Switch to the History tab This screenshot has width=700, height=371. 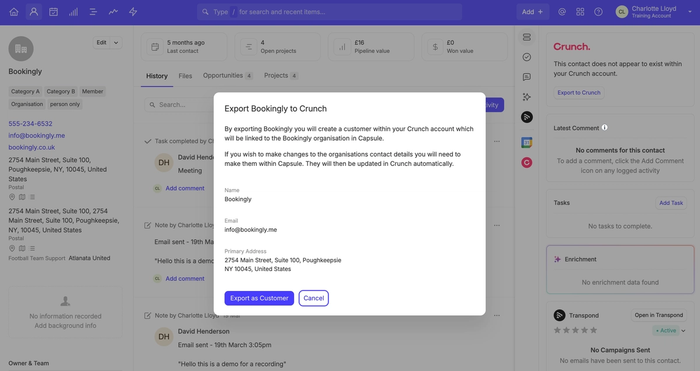click(x=157, y=76)
